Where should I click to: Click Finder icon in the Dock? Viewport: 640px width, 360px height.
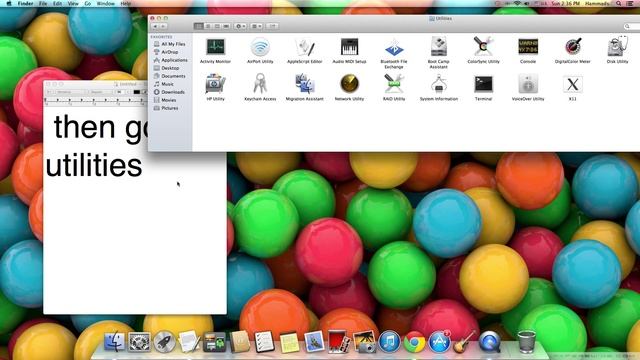(115, 342)
